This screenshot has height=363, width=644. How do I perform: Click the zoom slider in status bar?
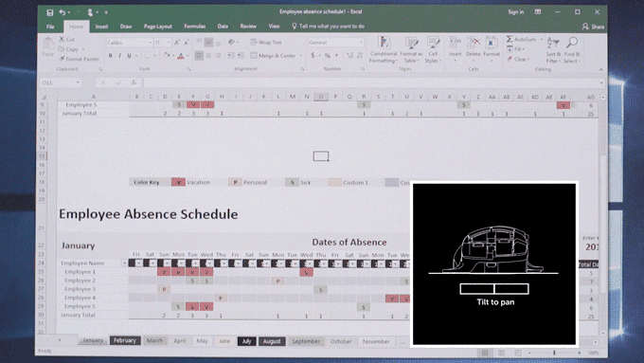pyautogui.click(x=554, y=353)
